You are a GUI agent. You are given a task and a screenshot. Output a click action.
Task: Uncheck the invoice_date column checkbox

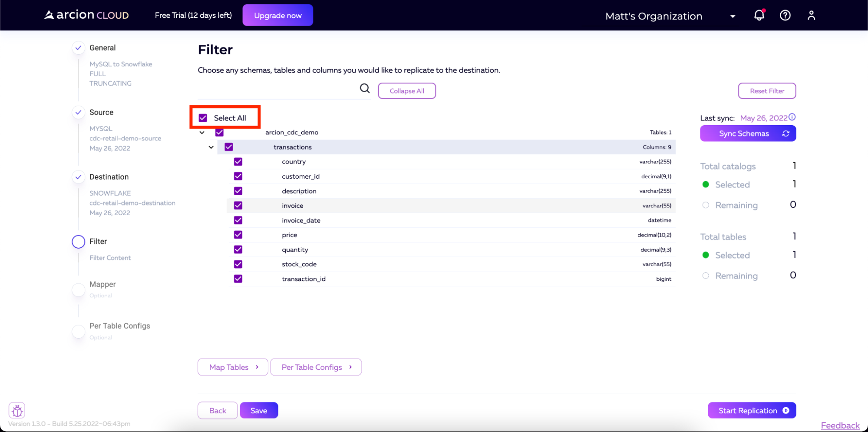238,220
